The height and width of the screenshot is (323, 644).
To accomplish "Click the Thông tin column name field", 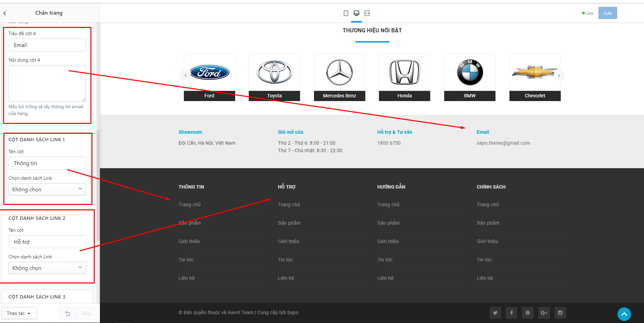I will coord(47,163).
